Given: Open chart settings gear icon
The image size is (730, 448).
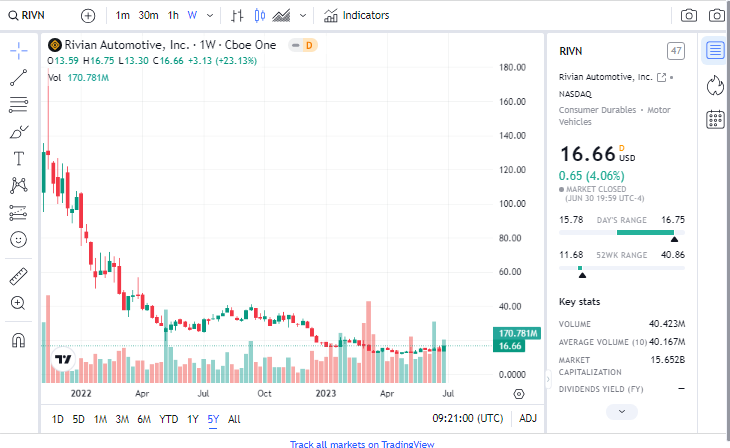Looking at the screenshot, I should point(519,394).
